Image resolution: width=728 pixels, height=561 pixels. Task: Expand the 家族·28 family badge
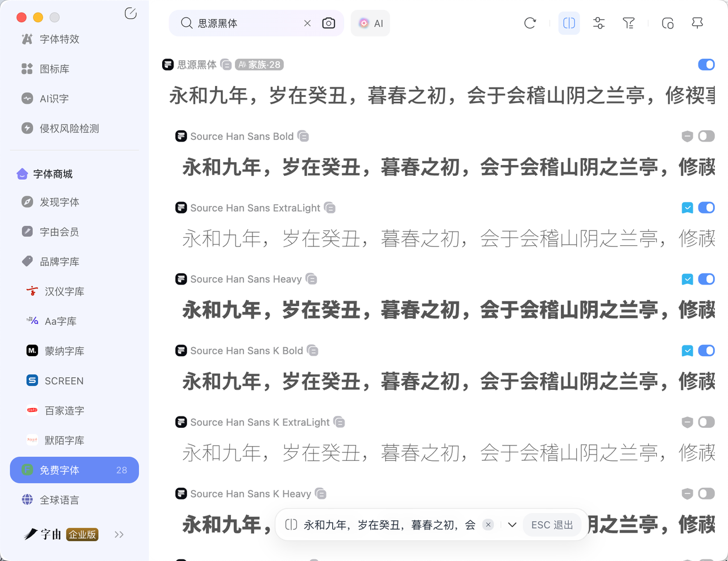(259, 65)
